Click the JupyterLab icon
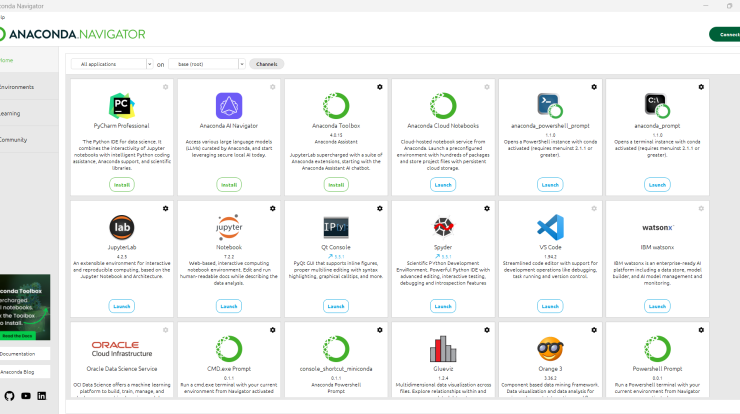This screenshot has height=414, width=740. click(122, 227)
